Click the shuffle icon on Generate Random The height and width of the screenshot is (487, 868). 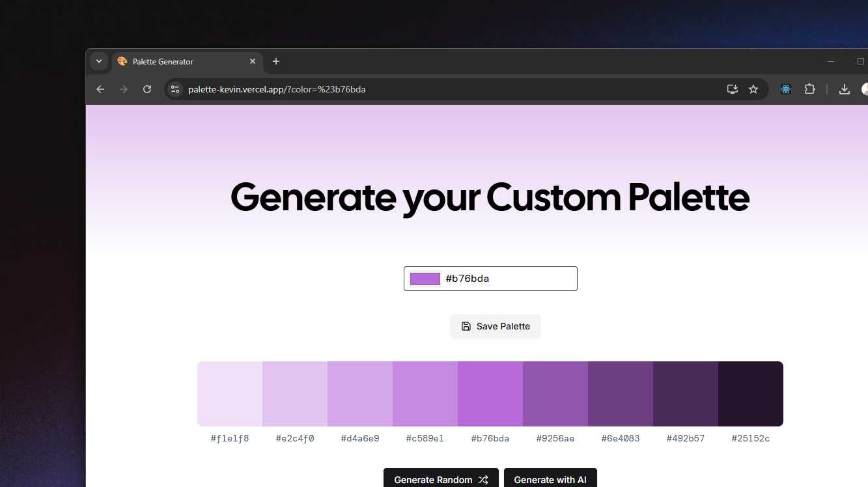pos(484,479)
